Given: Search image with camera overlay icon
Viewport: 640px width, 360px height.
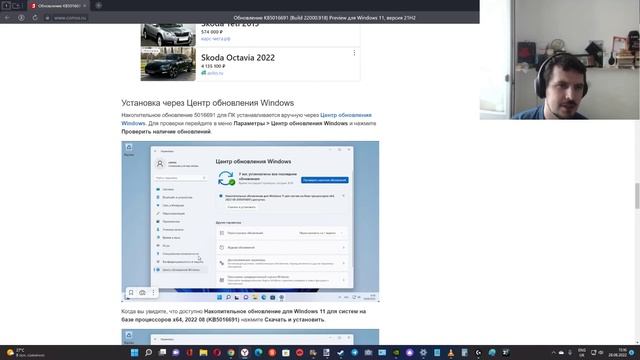Looking at the screenshot, I should coord(142,293).
